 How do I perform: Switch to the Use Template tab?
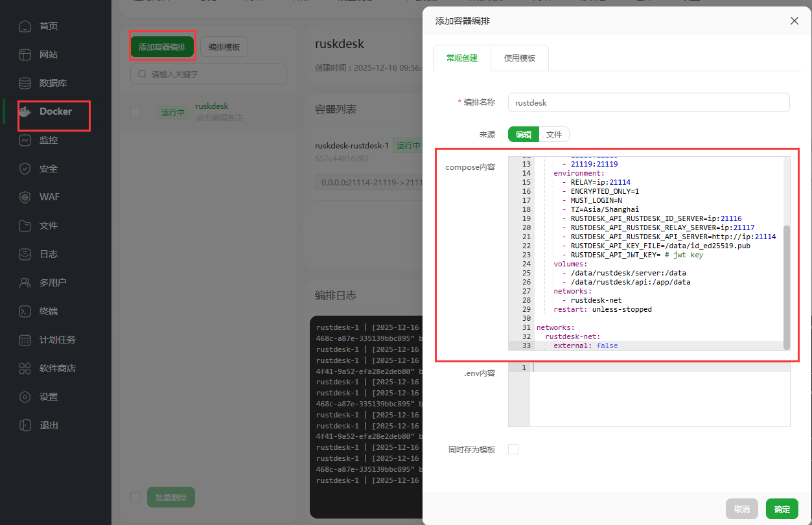pyautogui.click(x=520, y=58)
